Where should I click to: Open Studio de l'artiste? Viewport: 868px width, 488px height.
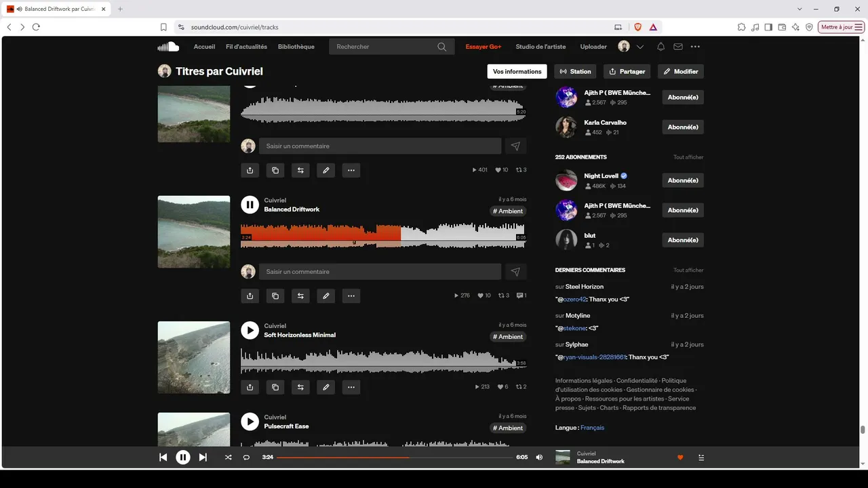(540, 47)
